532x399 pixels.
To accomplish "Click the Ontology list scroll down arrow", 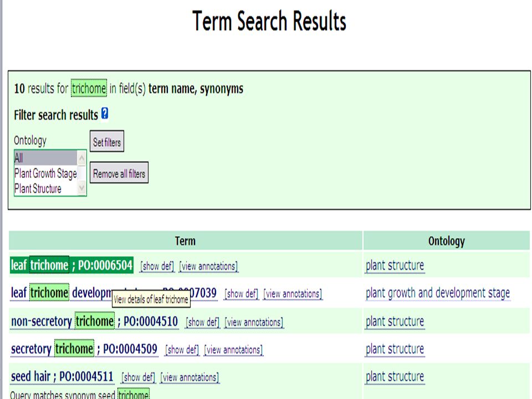I will 81,188.
